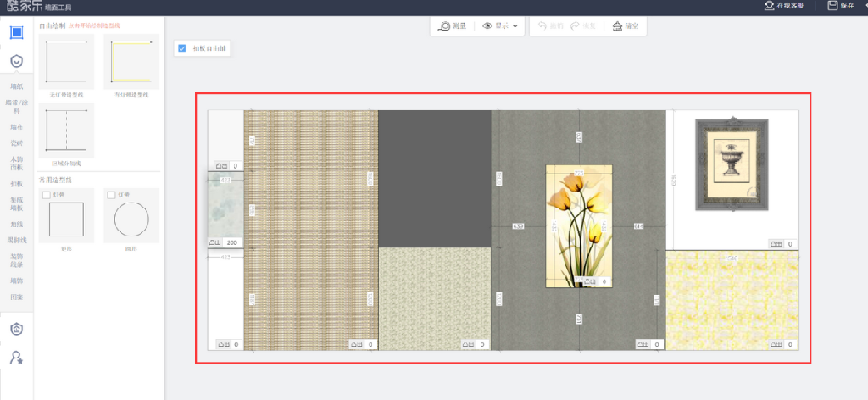
Task: Open the 瓷砖 tile category
Action: click(17, 142)
